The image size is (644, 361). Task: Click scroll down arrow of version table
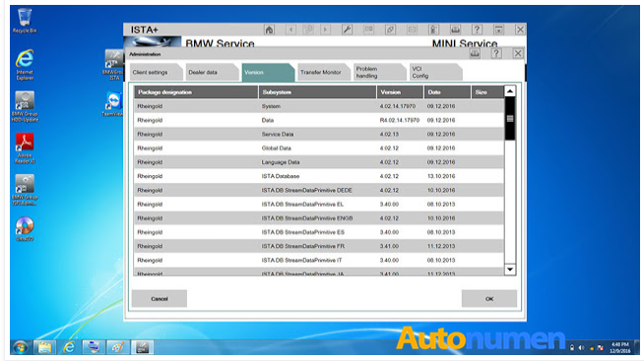coord(510,270)
